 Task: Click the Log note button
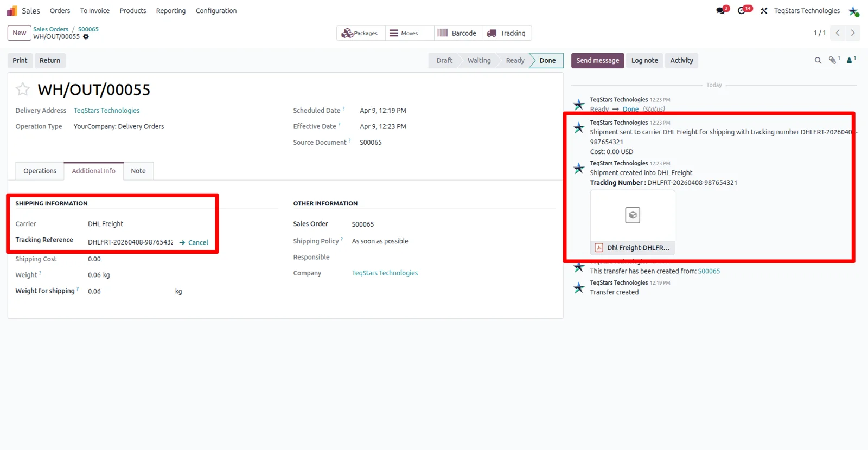click(644, 61)
